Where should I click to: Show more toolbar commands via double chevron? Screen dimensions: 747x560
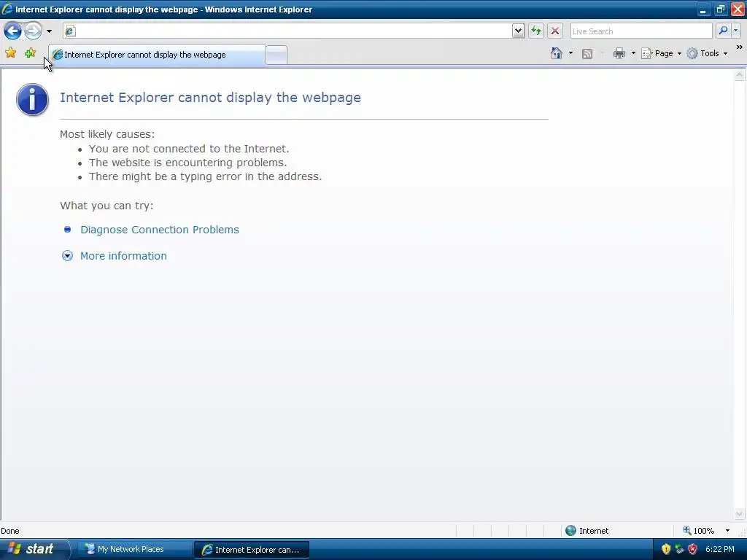coord(740,47)
